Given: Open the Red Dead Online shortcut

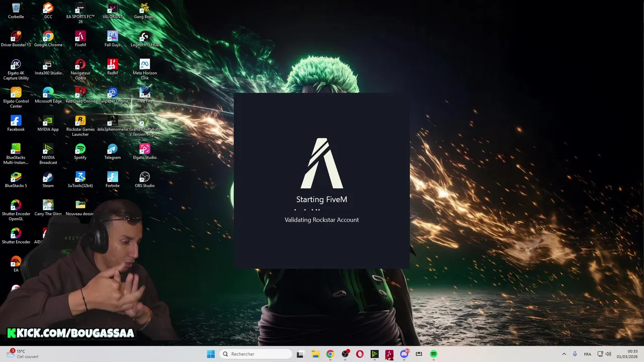Looking at the screenshot, I should click(x=80, y=96).
